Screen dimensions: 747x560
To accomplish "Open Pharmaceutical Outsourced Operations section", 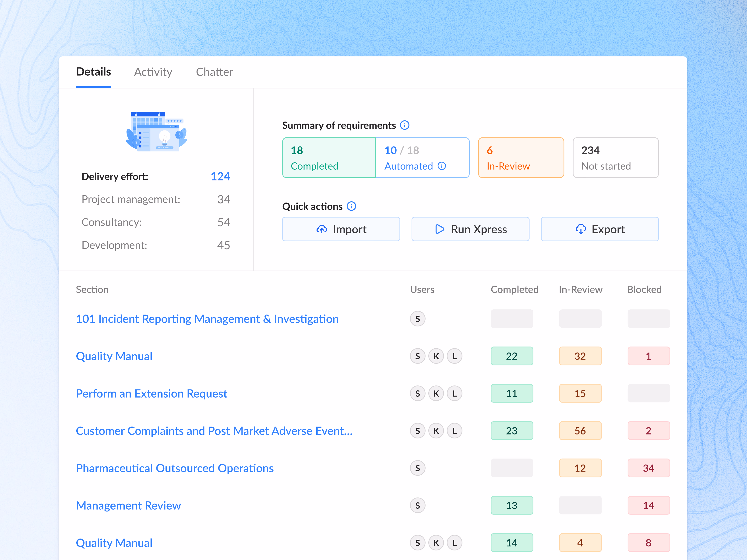I will 175,469.
